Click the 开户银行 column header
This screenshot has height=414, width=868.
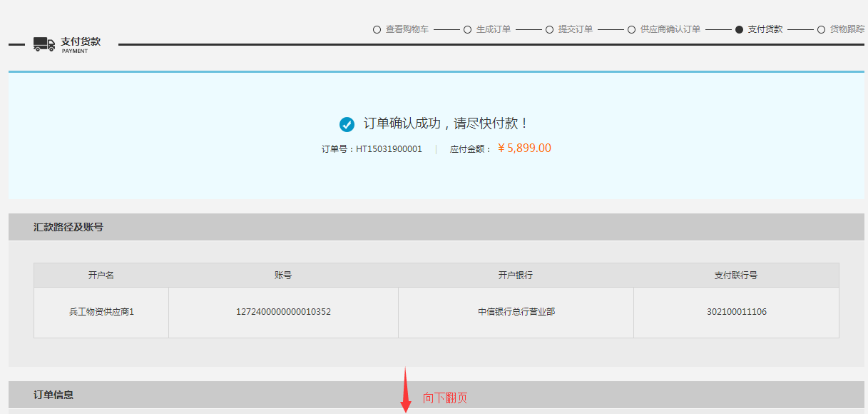pyautogui.click(x=516, y=275)
